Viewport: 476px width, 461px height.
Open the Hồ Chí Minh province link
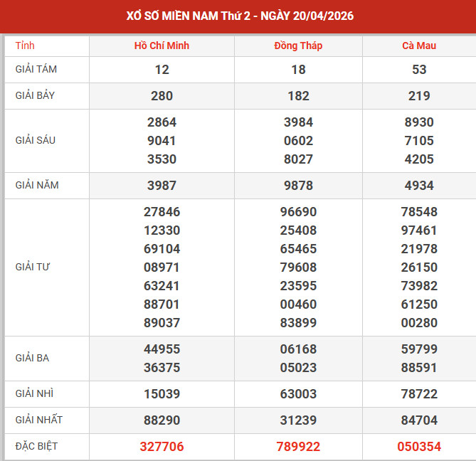[162, 46]
